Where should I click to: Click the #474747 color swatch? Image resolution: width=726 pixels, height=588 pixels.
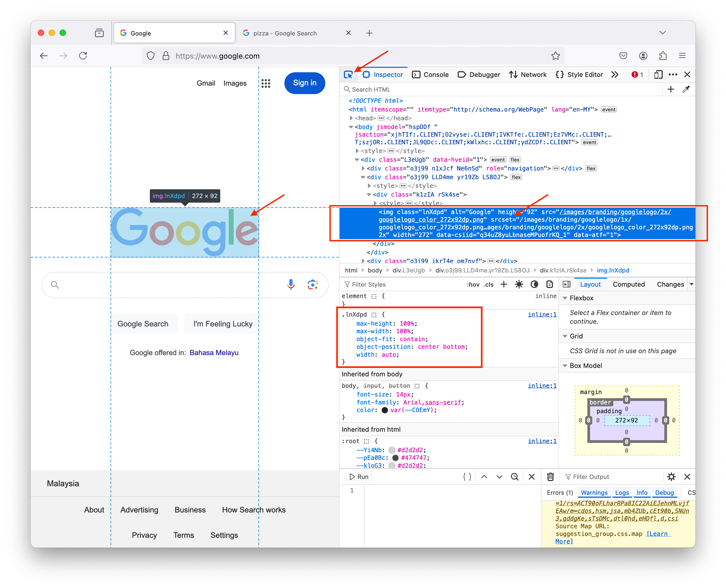click(395, 458)
